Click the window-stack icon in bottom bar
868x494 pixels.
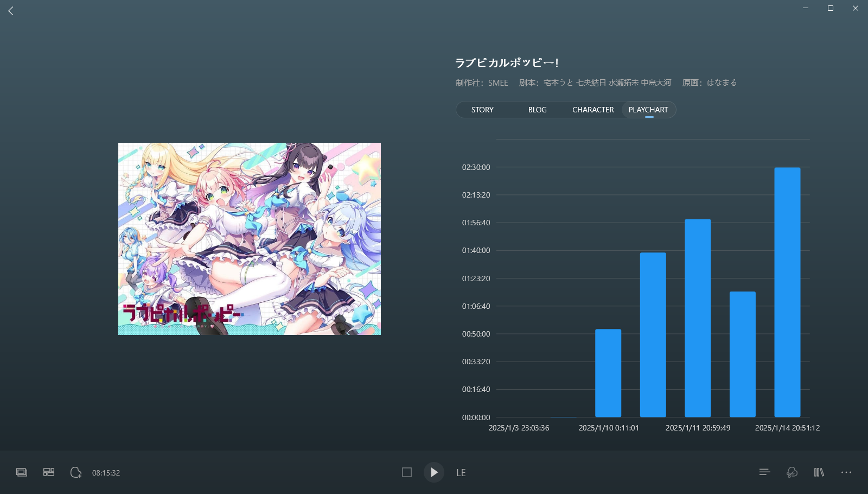tap(22, 472)
